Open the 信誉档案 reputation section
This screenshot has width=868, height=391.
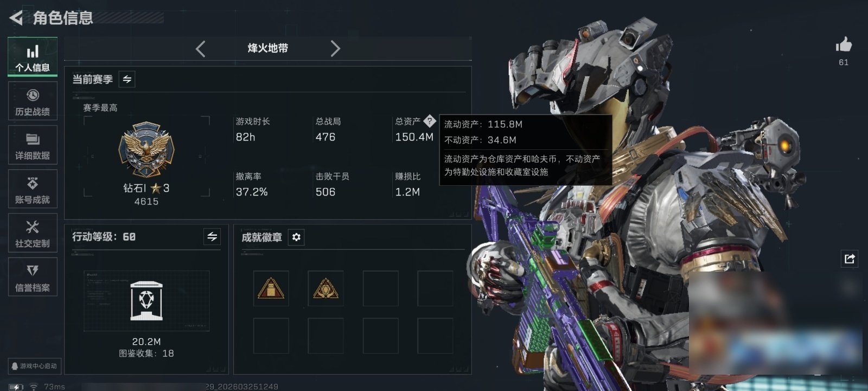[x=33, y=277]
